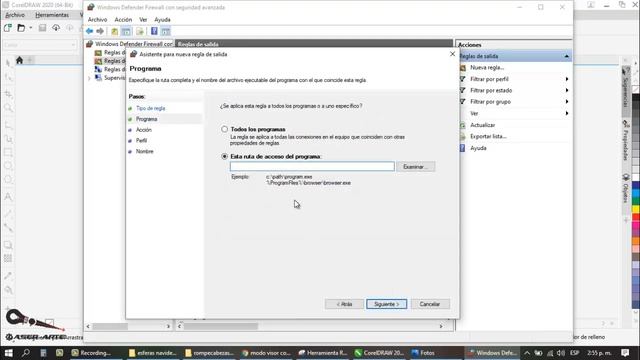Viewport: 640px width, 360px height.
Task: Expand the Filtrar por perfil submenu arrow
Action: (567, 79)
